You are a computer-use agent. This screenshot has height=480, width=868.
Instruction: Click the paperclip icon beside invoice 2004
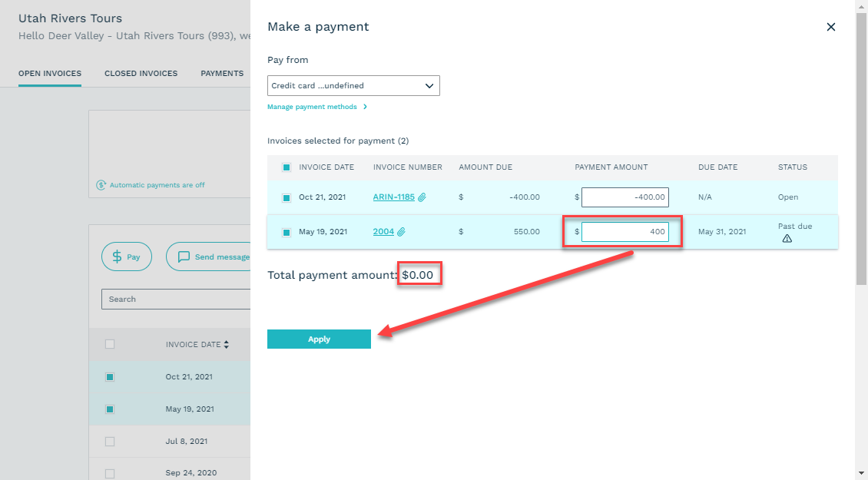coord(401,232)
